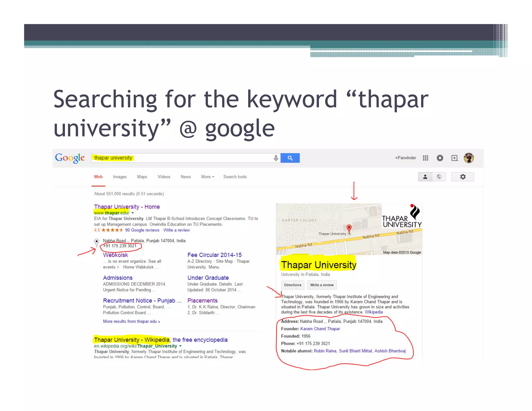The height and width of the screenshot is (411, 532).
Task: Open Fee Circular 2014-15 sitelink
Action: pyautogui.click(x=214, y=255)
